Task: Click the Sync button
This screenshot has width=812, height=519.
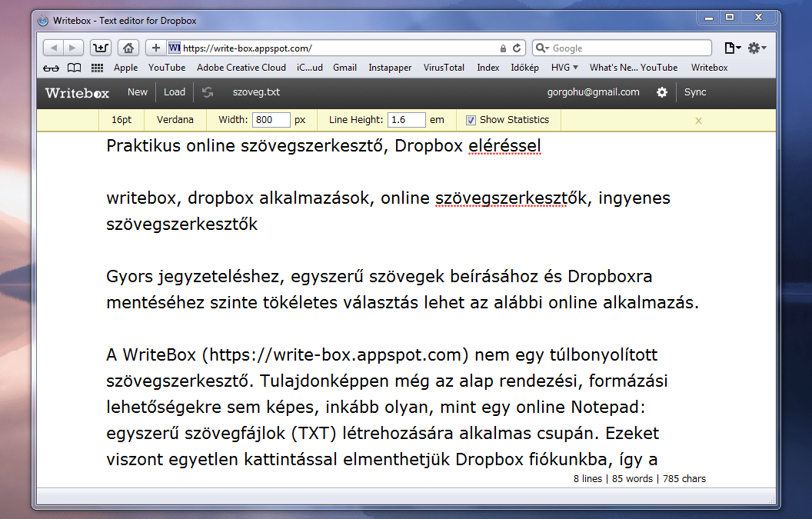Action: [695, 92]
